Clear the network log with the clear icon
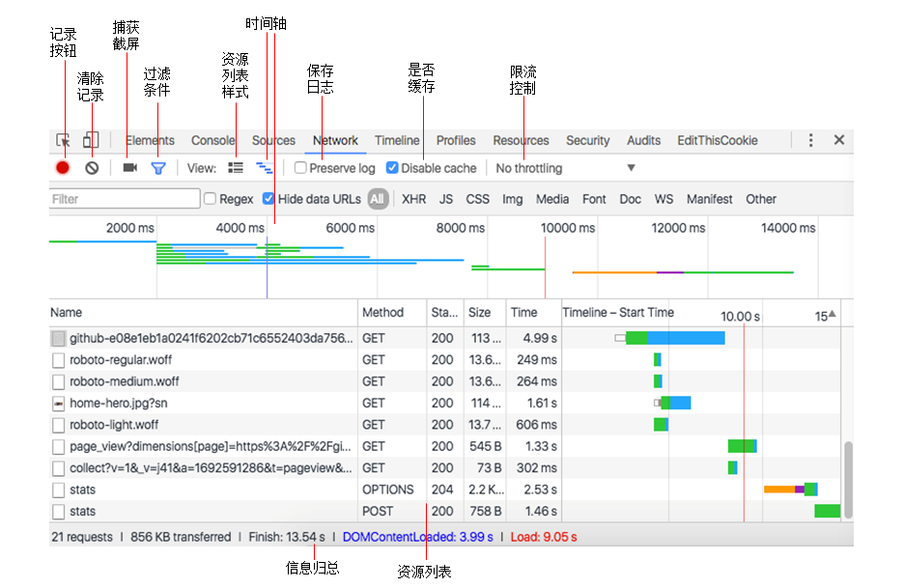903x588 pixels. (92, 168)
